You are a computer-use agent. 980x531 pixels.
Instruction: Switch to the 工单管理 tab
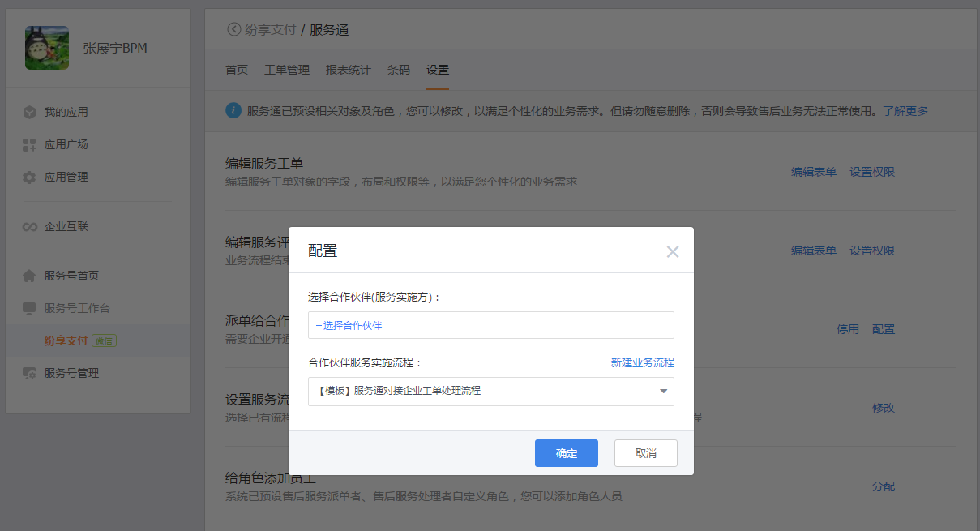pyautogui.click(x=287, y=70)
